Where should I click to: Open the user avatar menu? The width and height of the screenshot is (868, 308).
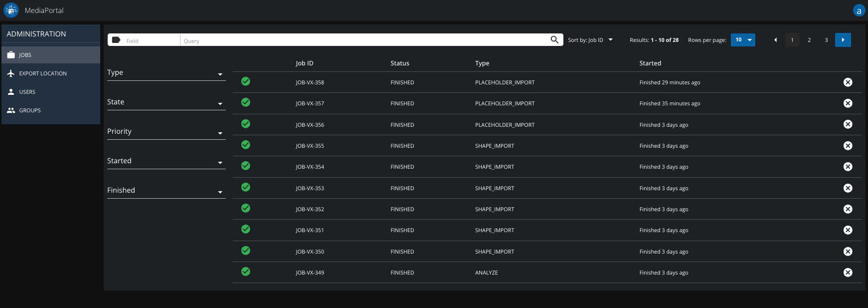tap(859, 10)
